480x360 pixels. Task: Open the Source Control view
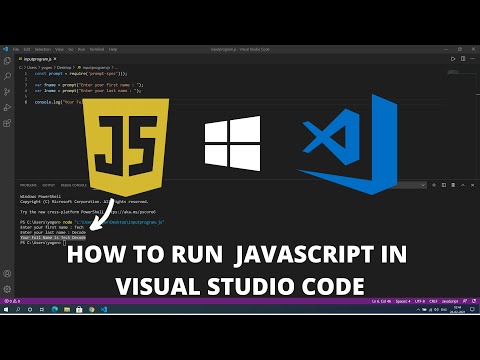point(7,92)
